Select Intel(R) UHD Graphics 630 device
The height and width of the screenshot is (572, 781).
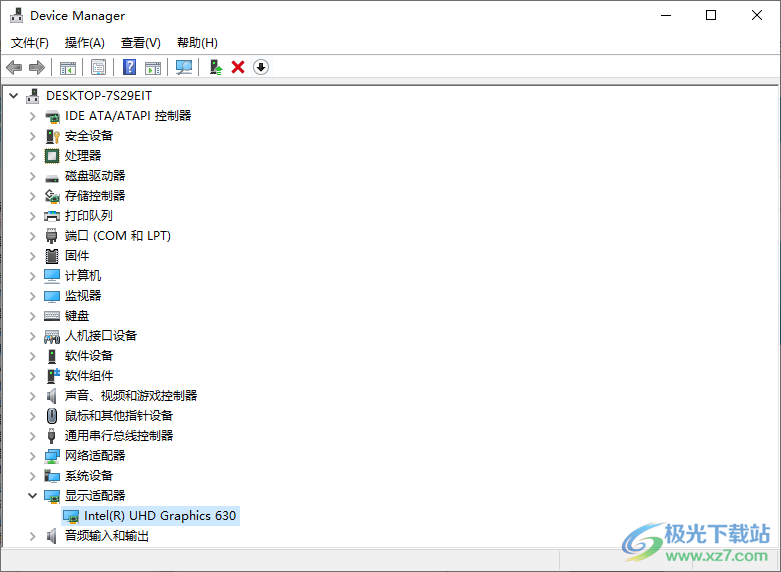[x=160, y=516]
